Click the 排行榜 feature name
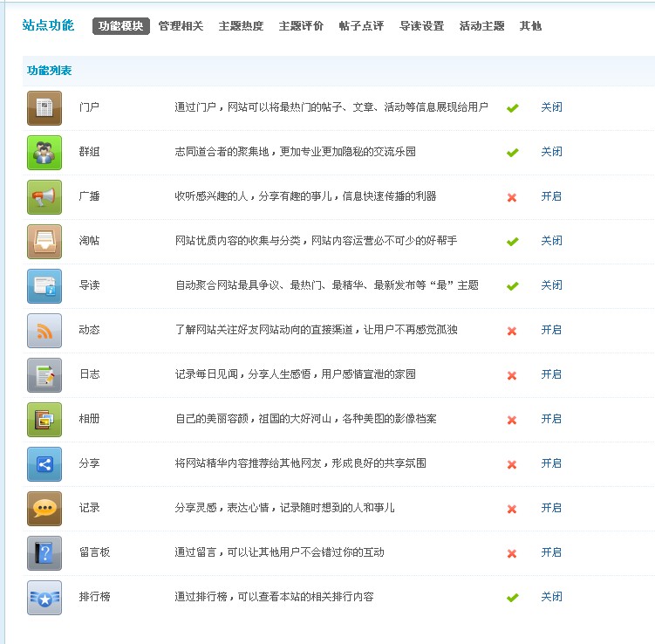 [94, 596]
